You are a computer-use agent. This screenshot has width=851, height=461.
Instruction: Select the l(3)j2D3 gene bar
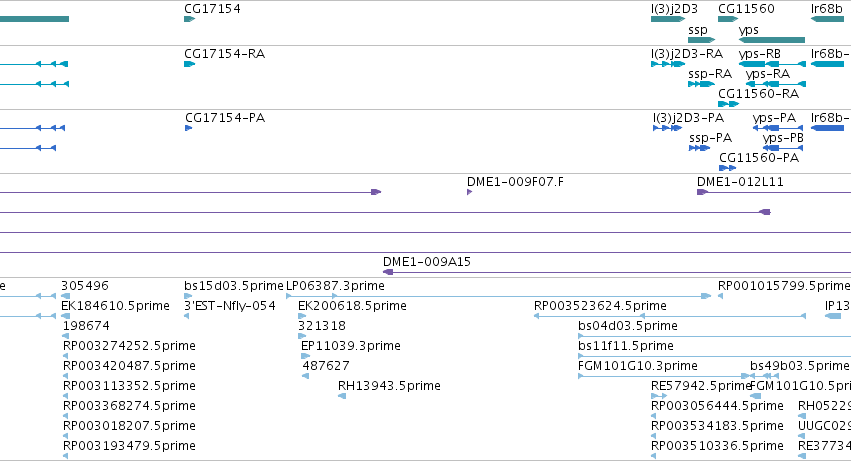point(667,19)
